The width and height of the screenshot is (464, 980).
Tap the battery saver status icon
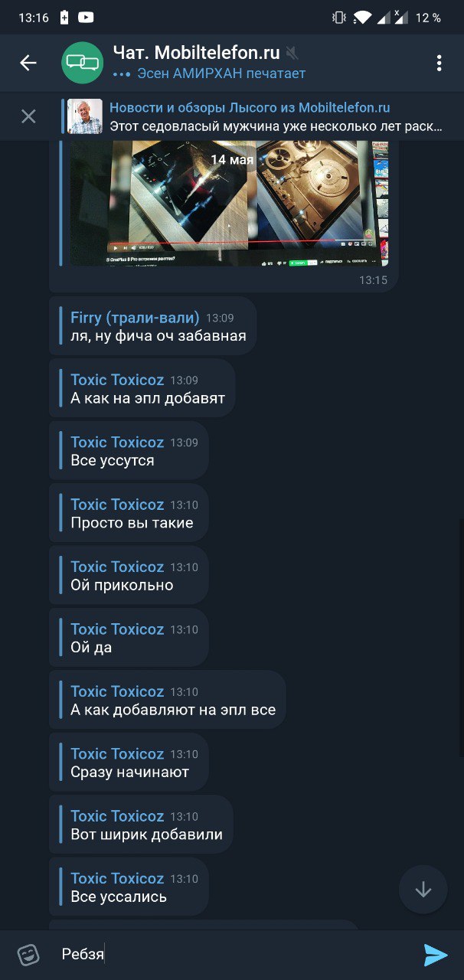point(64,18)
